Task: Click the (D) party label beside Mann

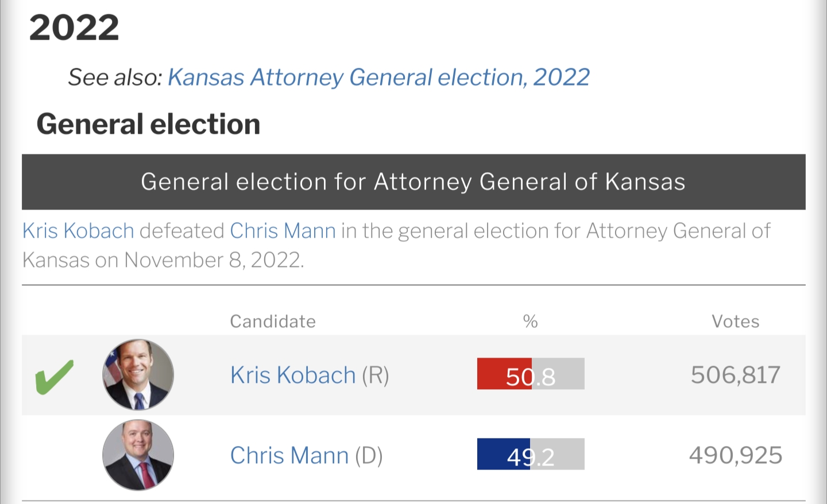Action: 369,456
